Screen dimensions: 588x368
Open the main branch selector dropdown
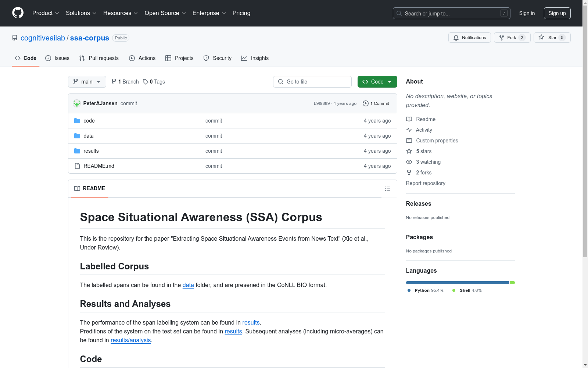[87, 82]
